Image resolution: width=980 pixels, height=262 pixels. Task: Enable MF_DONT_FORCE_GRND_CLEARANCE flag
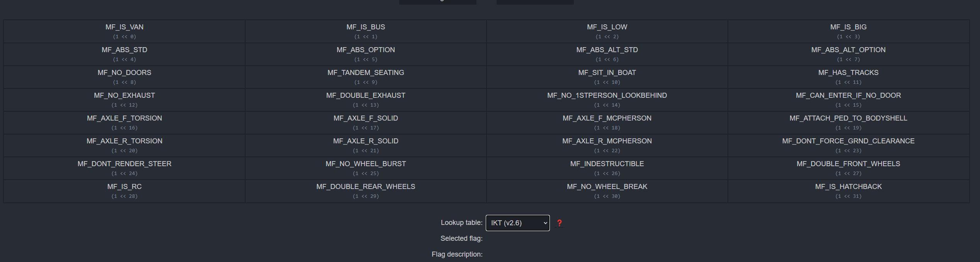tap(848, 145)
